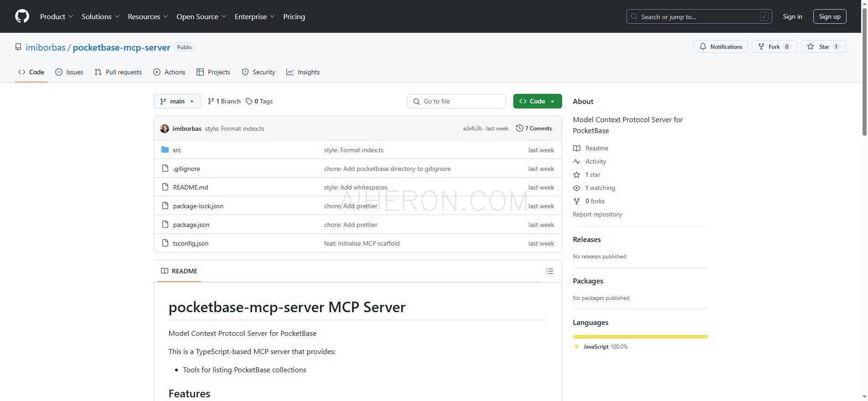Click the book icon beside Readme
Image resolution: width=868 pixels, height=401 pixels.
point(577,148)
